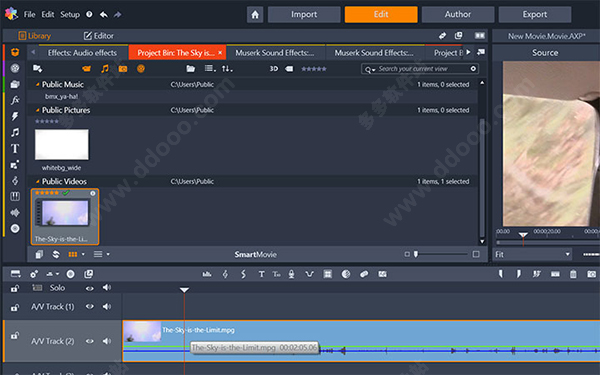
Task: Select the Effects fx icon in sidebar
Action: (15, 100)
